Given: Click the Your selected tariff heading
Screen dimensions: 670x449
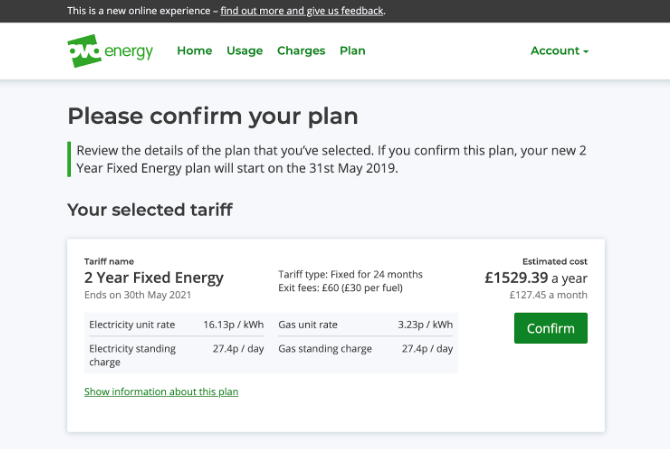Looking at the screenshot, I should 150,210.
